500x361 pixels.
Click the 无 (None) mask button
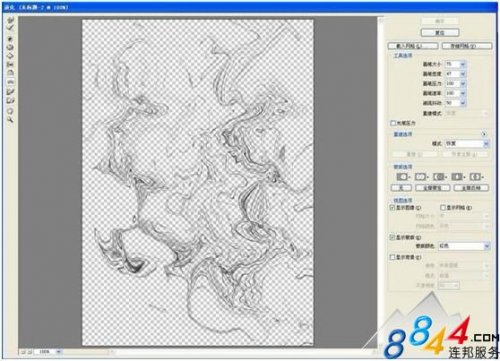point(401,188)
